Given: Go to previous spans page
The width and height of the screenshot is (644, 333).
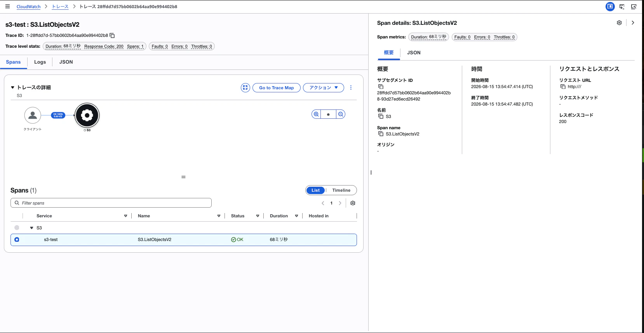Looking at the screenshot, I should coord(323,203).
